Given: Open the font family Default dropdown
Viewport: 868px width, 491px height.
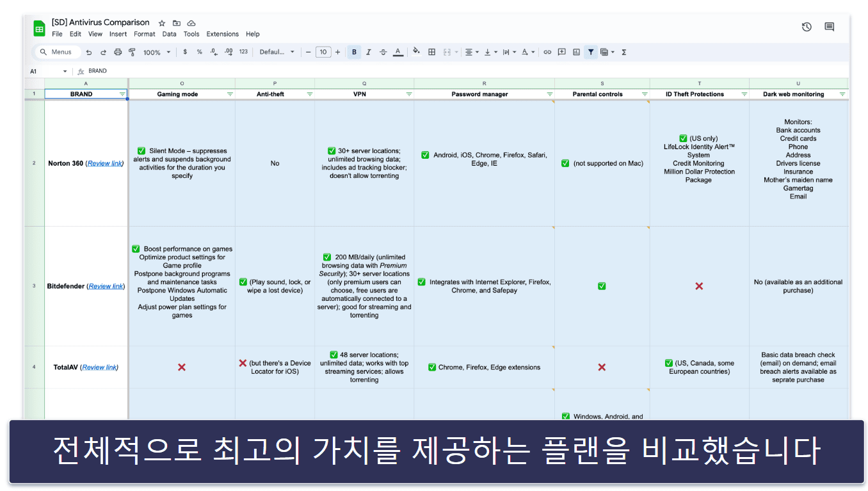Looking at the screenshot, I should click(x=277, y=52).
